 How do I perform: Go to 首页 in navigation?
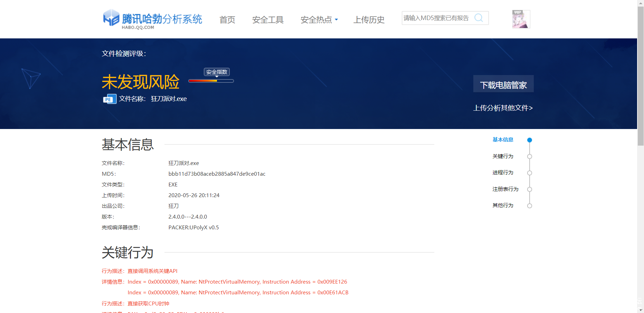[x=227, y=20]
